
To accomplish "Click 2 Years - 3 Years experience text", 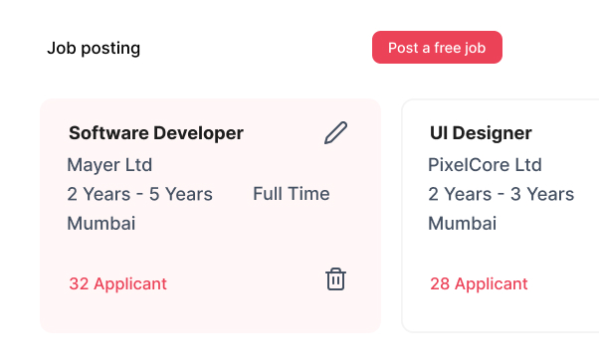I will tap(500, 194).
